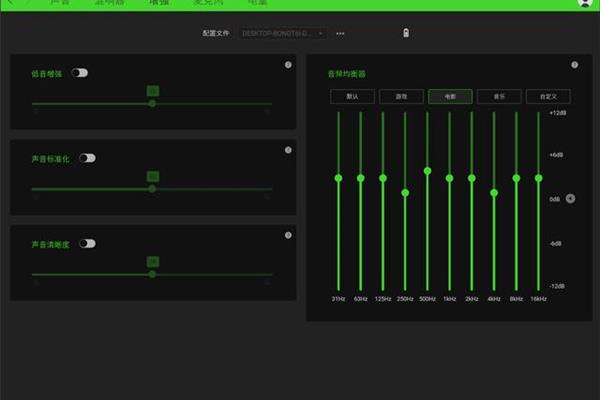Click the 125Hz equalizer band handle
600x400 pixels.
[x=383, y=178]
